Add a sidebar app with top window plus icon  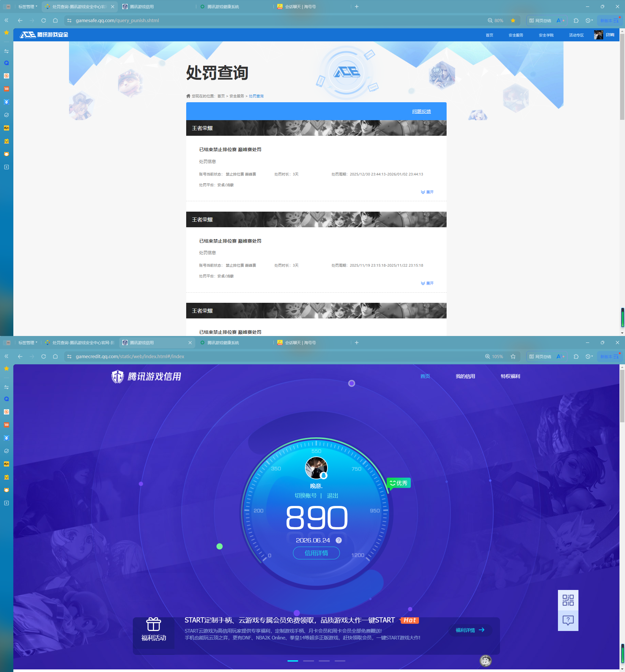pyautogui.click(x=7, y=167)
